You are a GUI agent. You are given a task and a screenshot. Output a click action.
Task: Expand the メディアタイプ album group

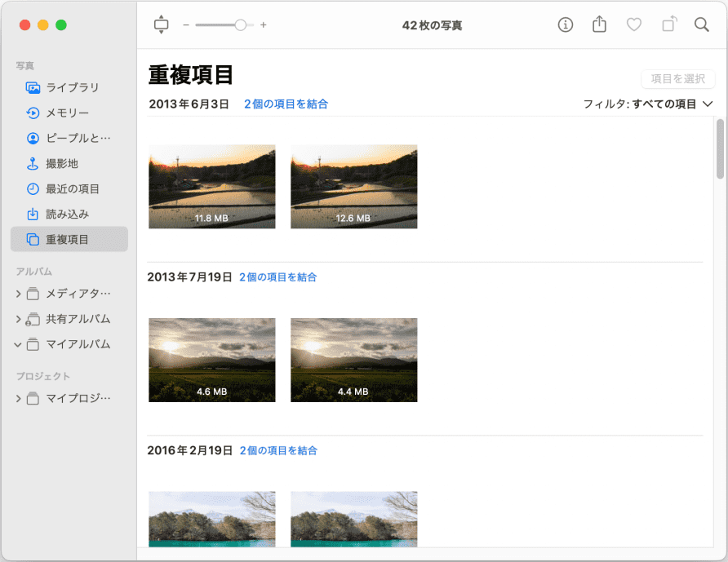(19, 294)
